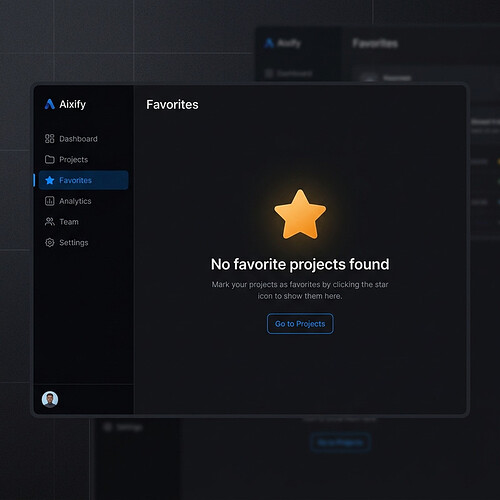Open the Settings menu item
Viewport: 500px width, 500px height.
[x=83, y=242]
